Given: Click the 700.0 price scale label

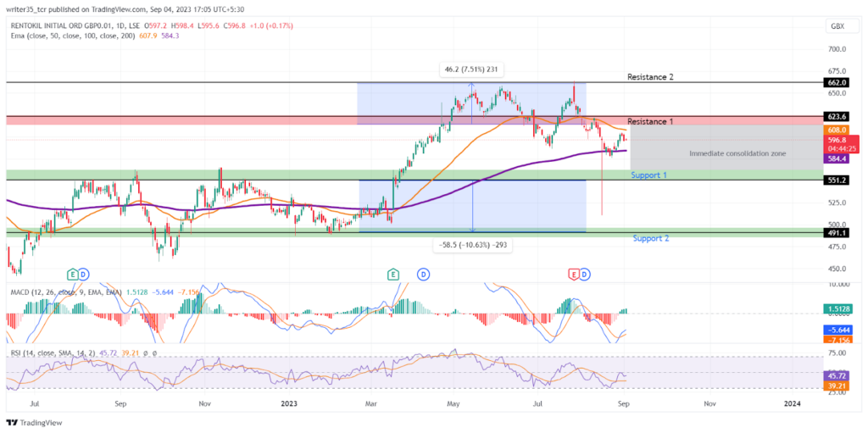Looking at the screenshot, I should [x=835, y=49].
